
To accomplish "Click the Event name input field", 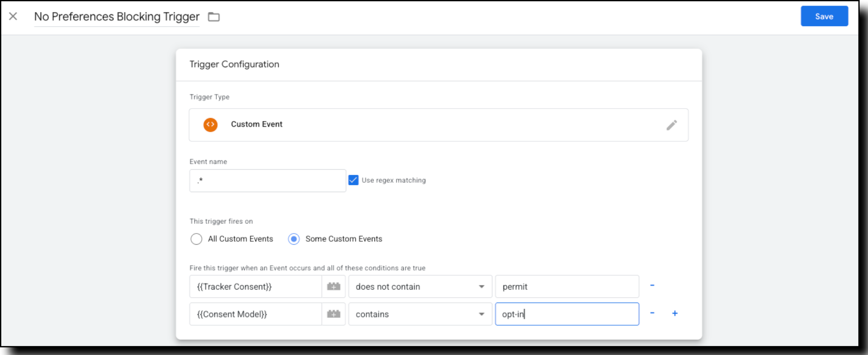I will click(x=267, y=180).
